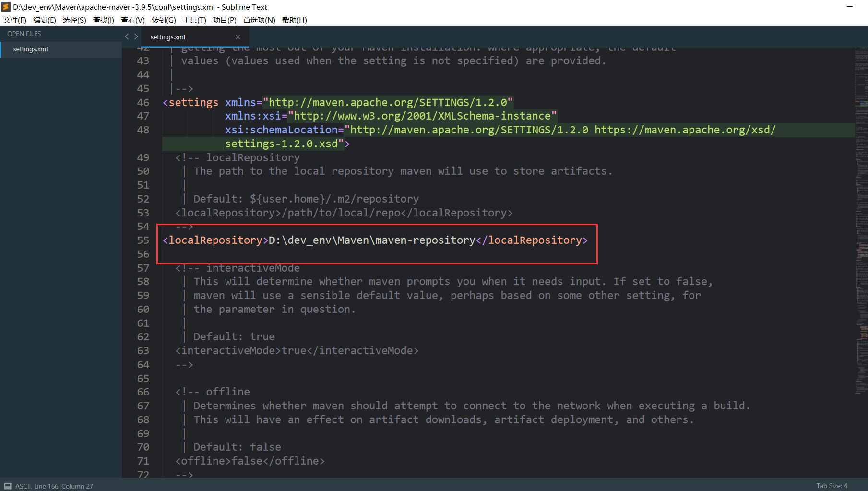Screen dimensions: 868x491
Task: Click 'Default: ${user.home}/.m2/repository' comment
Action: (306, 199)
